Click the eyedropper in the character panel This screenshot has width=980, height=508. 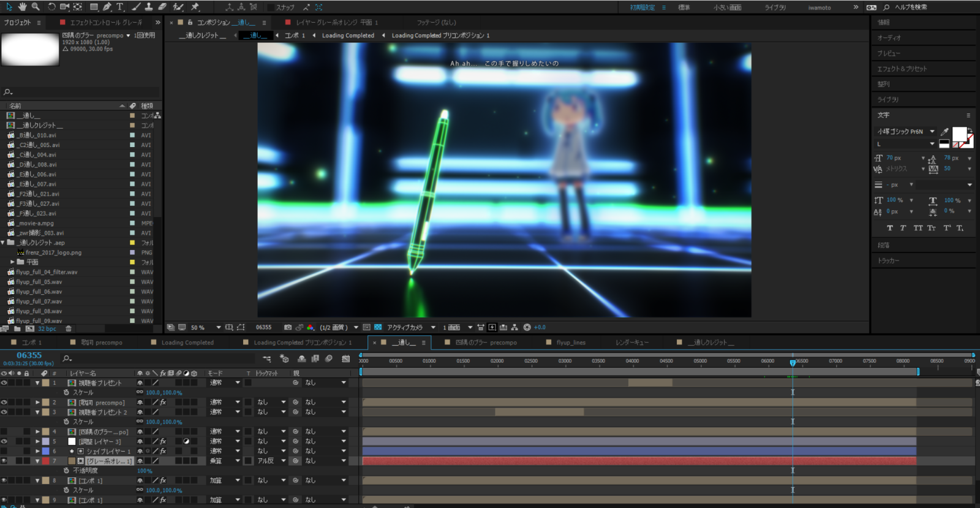[x=945, y=131]
